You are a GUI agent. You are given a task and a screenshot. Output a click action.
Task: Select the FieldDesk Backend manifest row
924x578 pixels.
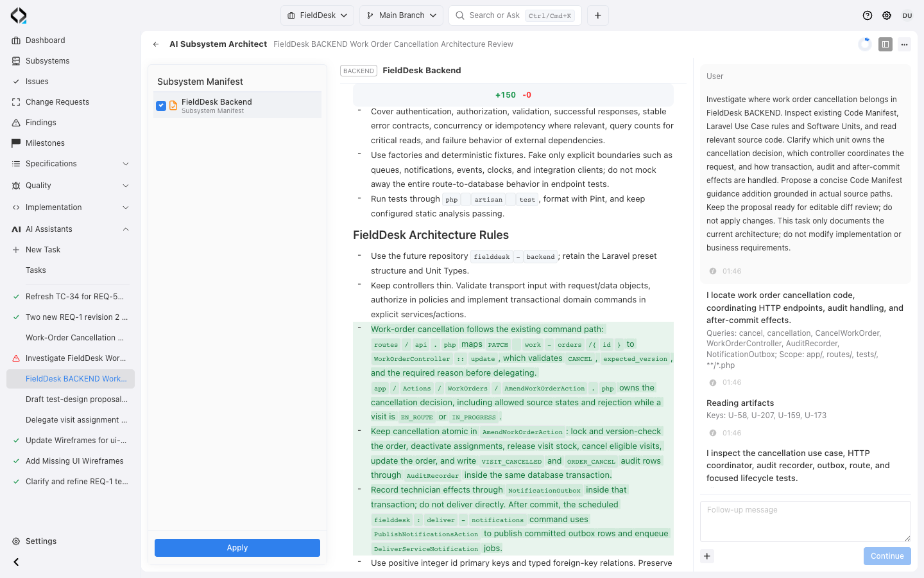coord(237,105)
